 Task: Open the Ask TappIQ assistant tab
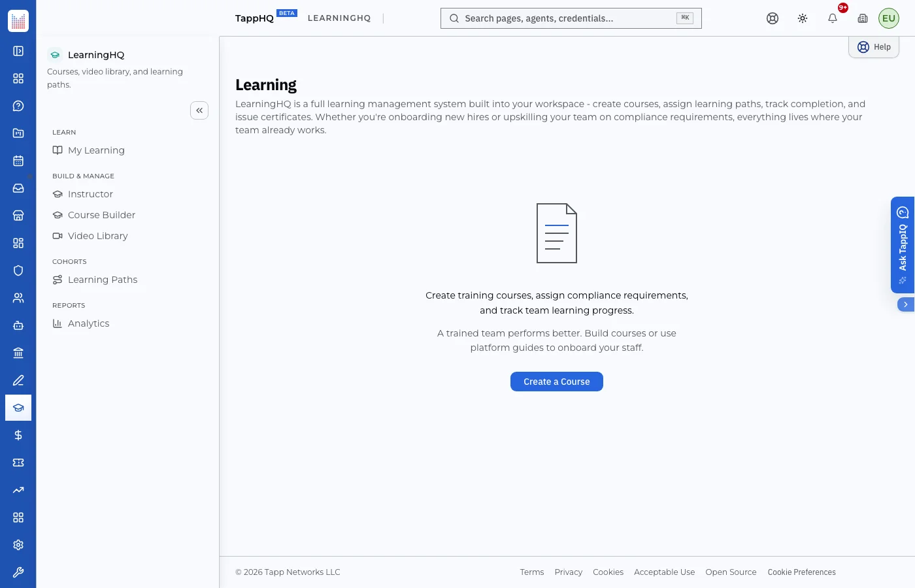click(x=903, y=245)
